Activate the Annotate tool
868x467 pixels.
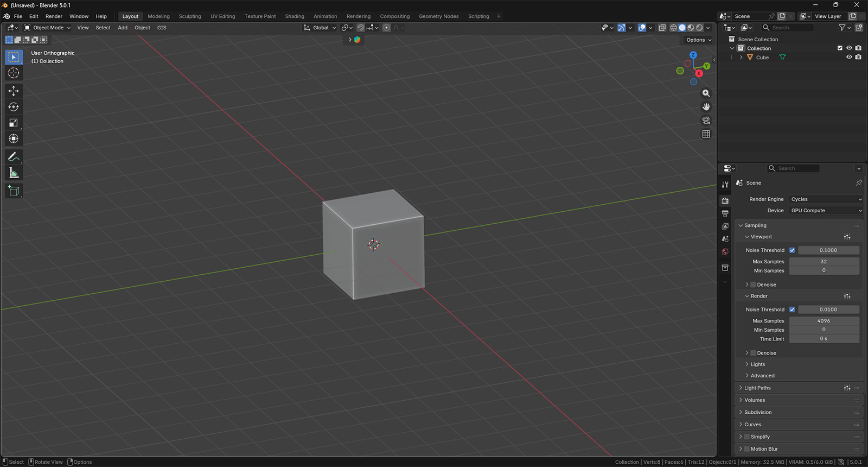14,157
